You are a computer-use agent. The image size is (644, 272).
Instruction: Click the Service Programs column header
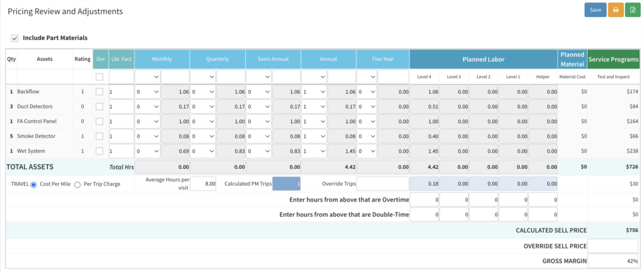pyautogui.click(x=613, y=59)
